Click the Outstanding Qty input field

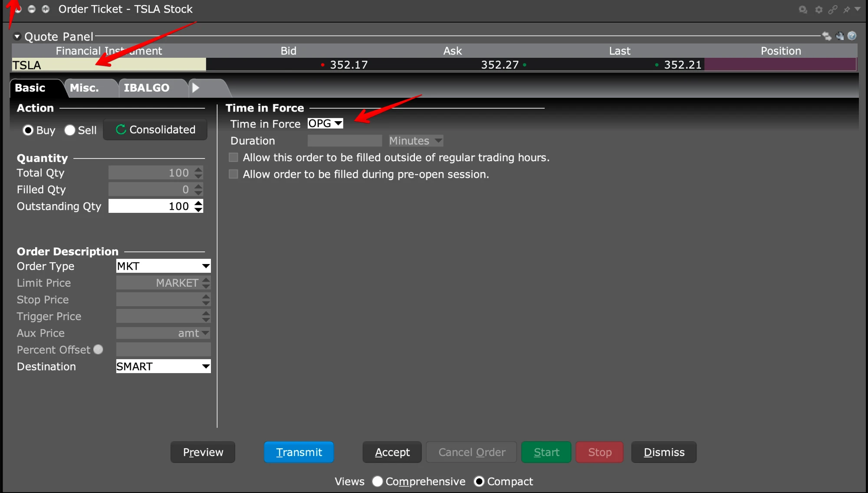[x=151, y=206]
